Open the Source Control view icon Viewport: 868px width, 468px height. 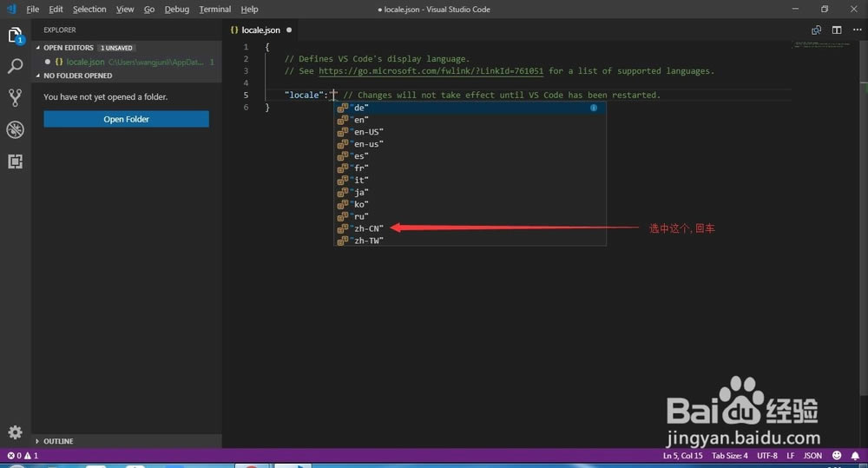[15, 97]
